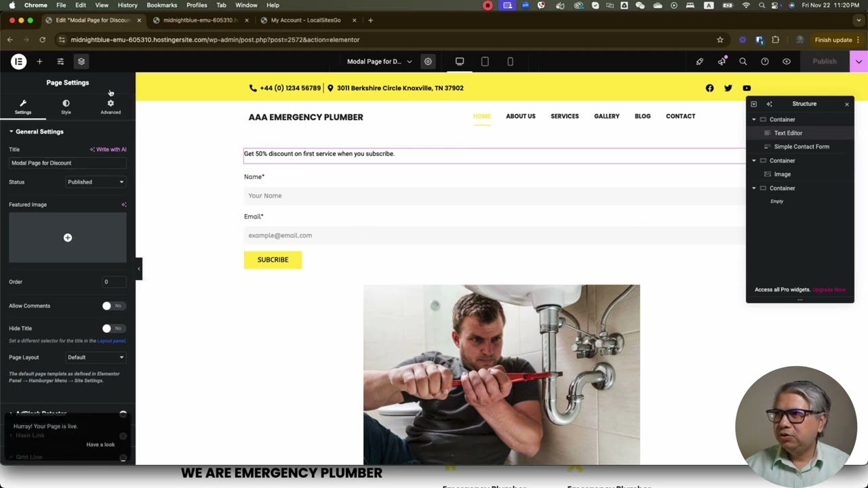Click the Order number field
Viewport: 868px width, 488px height.
(x=114, y=282)
